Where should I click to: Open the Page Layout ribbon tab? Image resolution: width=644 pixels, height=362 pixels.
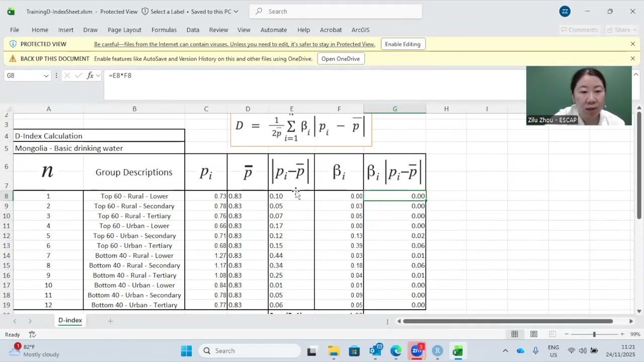click(x=124, y=30)
